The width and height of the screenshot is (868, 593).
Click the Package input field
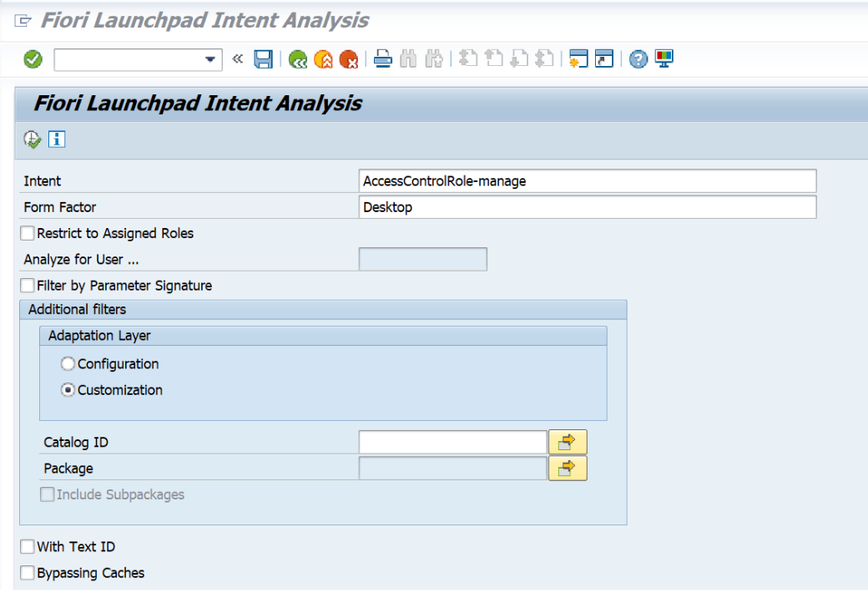click(453, 469)
